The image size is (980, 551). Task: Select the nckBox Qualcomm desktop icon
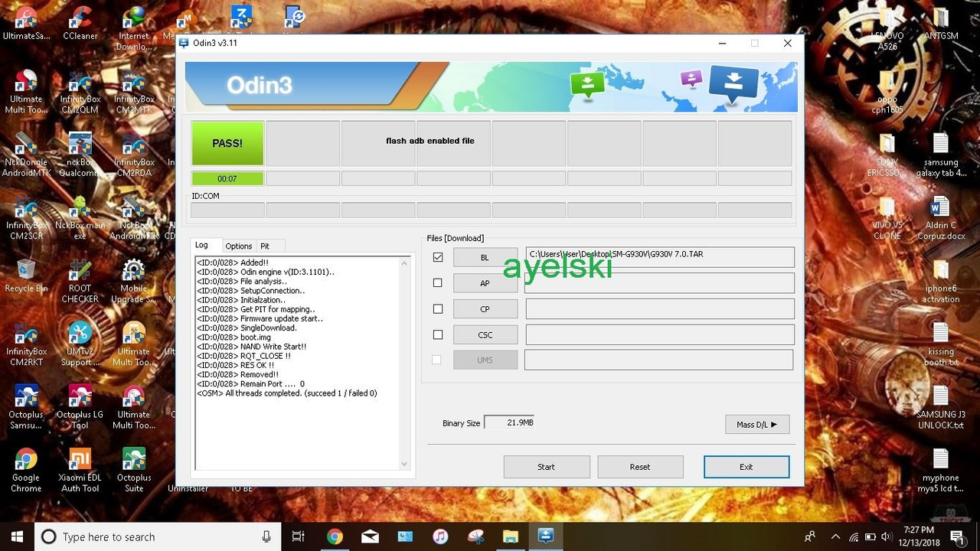80,155
